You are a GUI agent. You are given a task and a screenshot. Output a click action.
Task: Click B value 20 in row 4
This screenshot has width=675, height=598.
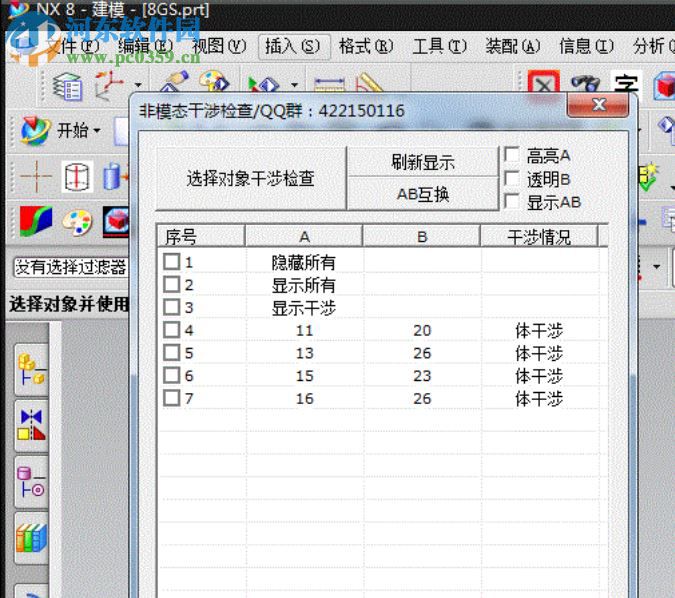[422, 331]
